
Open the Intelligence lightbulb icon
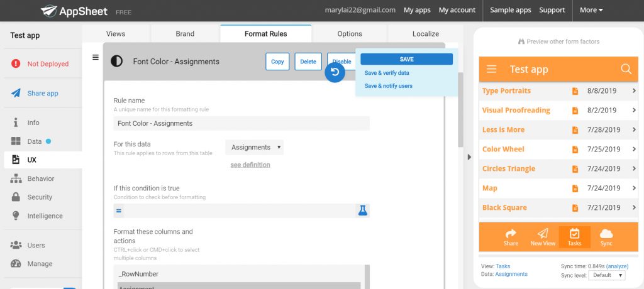16,215
